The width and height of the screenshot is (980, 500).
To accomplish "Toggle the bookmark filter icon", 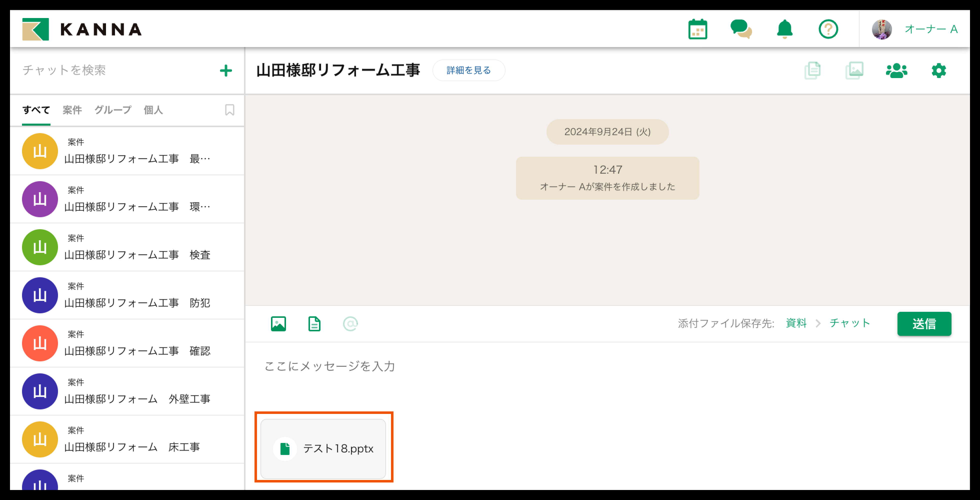I will (x=229, y=110).
